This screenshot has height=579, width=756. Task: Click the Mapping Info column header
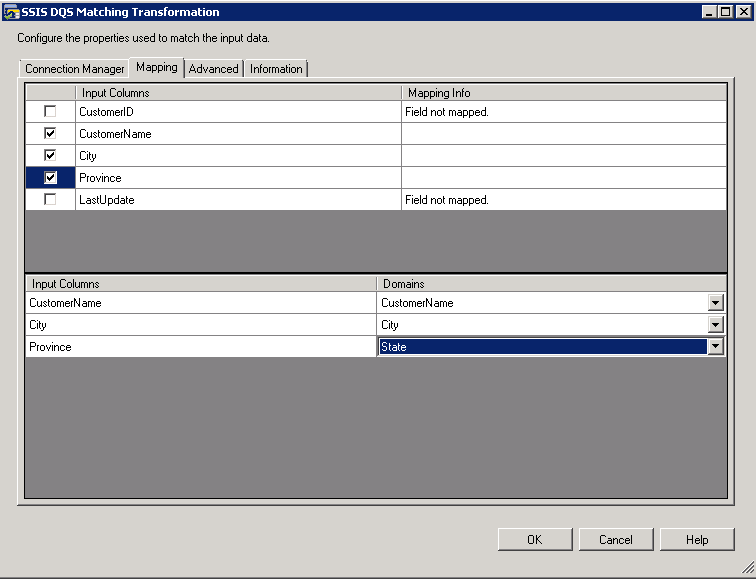563,93
